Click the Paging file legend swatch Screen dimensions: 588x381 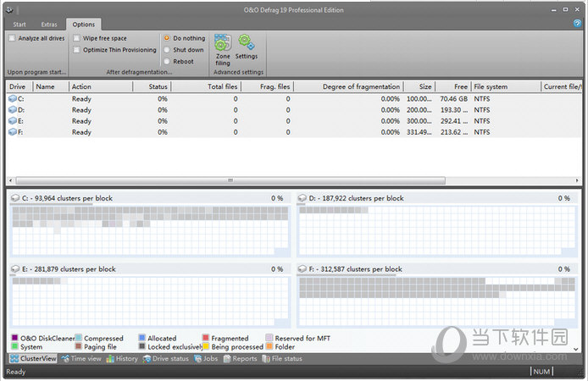pos(79,346)
